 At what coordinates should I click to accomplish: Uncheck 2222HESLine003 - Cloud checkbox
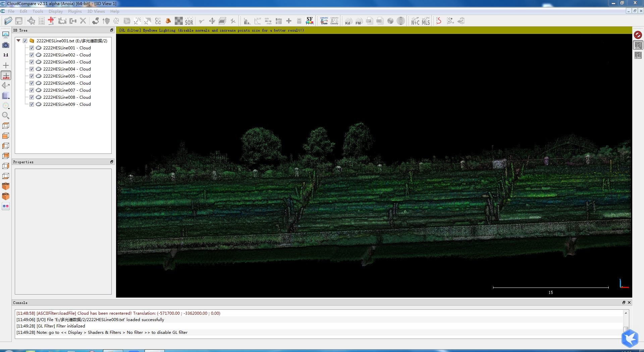(x=32, y=62)
